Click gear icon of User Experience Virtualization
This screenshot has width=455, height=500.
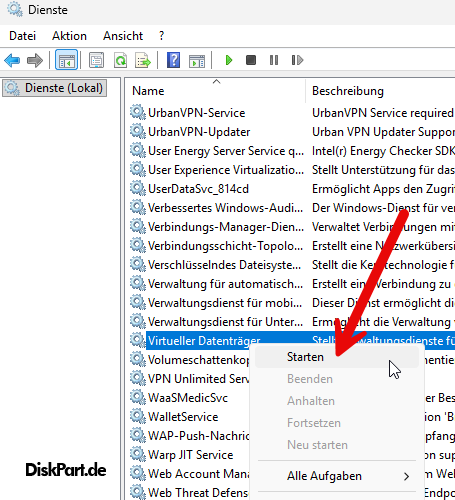pyautogui.click(x=138, y=169)
